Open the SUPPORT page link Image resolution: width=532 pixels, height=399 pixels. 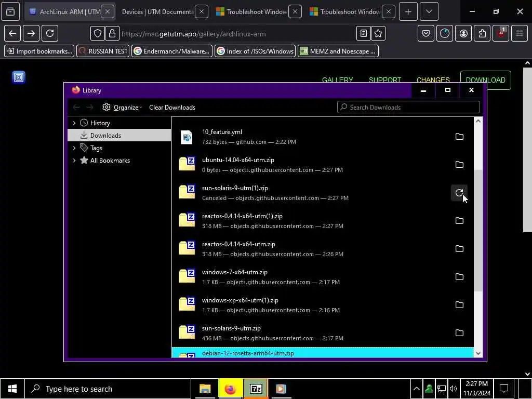tap(385, 80)
